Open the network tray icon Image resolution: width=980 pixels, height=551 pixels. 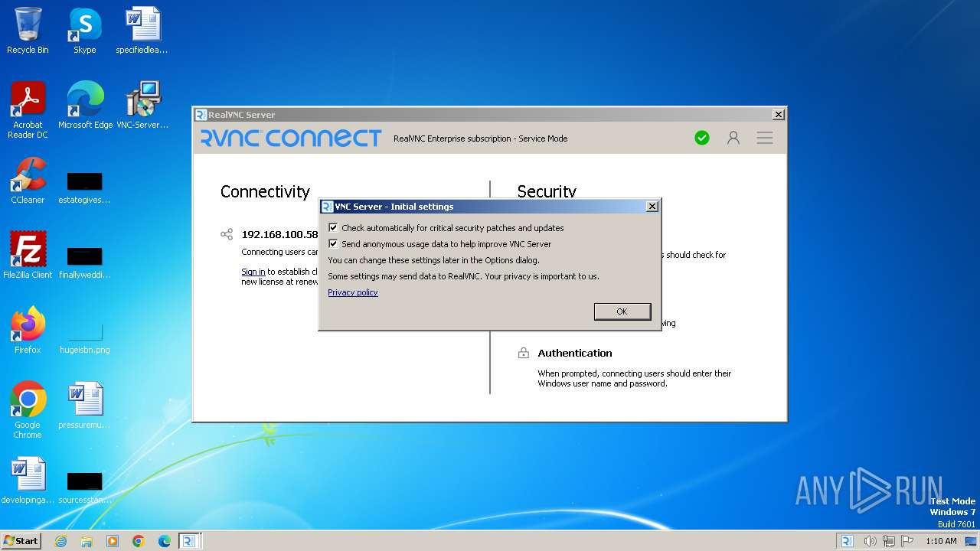tap(889, 541)
